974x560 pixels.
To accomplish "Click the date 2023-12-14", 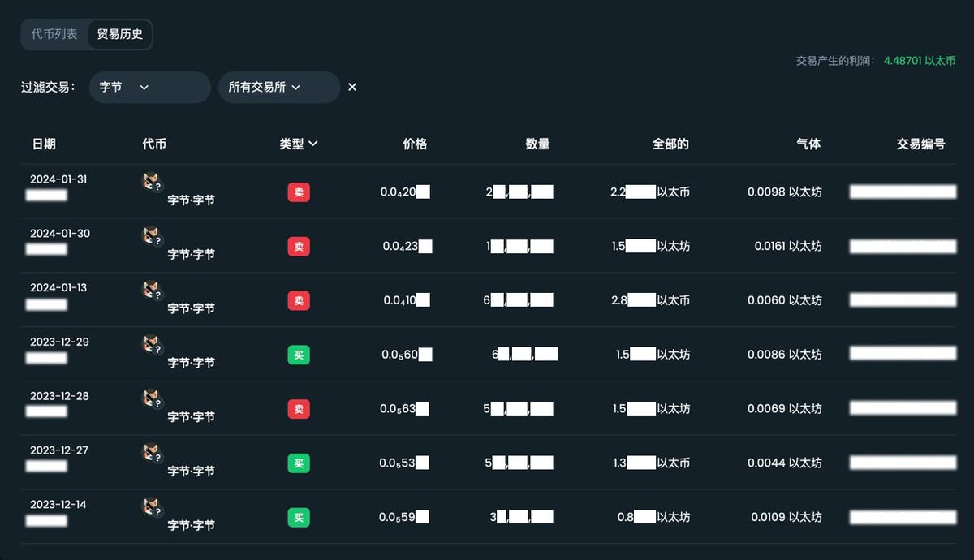I will [x=58, y=504].
